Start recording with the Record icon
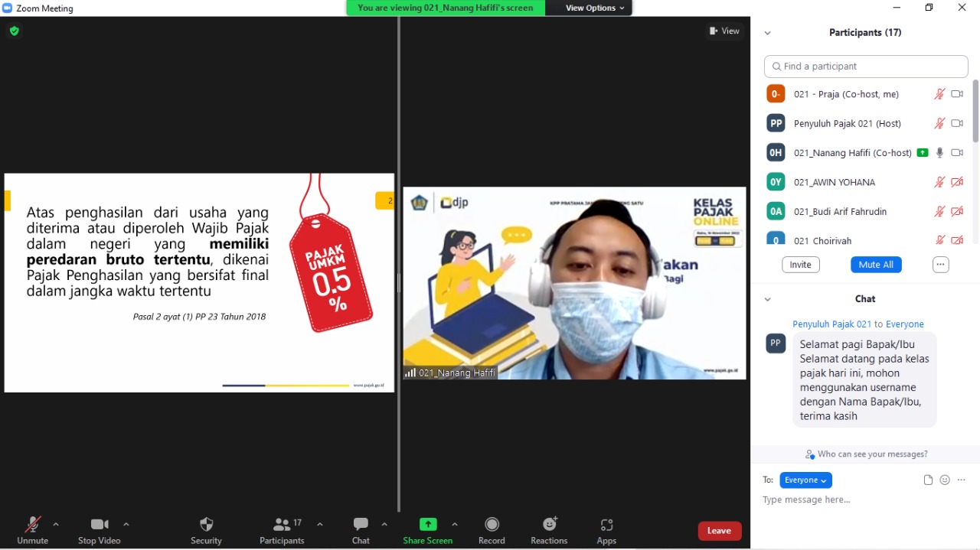Screen dimensions: 980x550 pos(492,525)
